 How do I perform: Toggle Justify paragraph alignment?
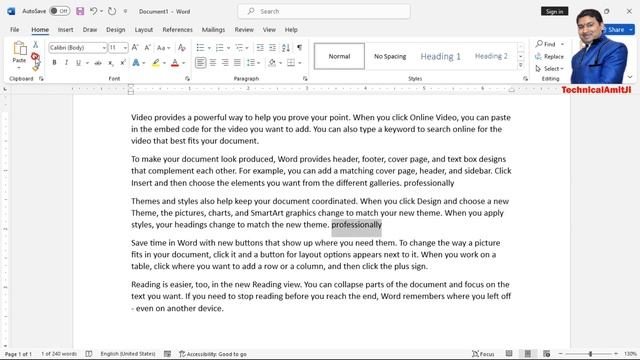[x=237, y=63]
